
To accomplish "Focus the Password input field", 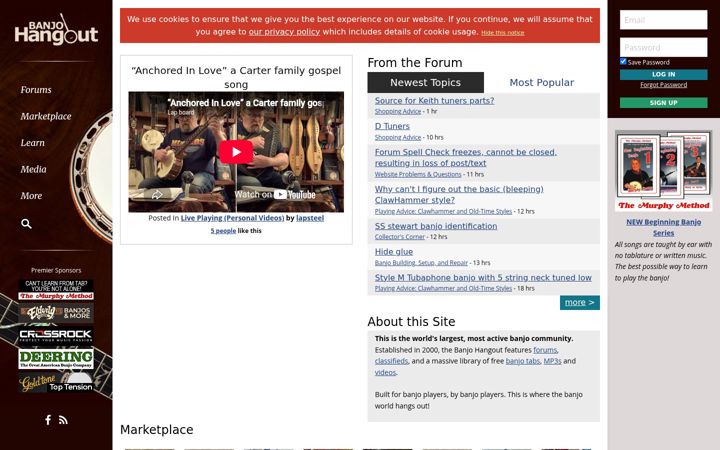I will pyautogui.click(x=664, y=47).
